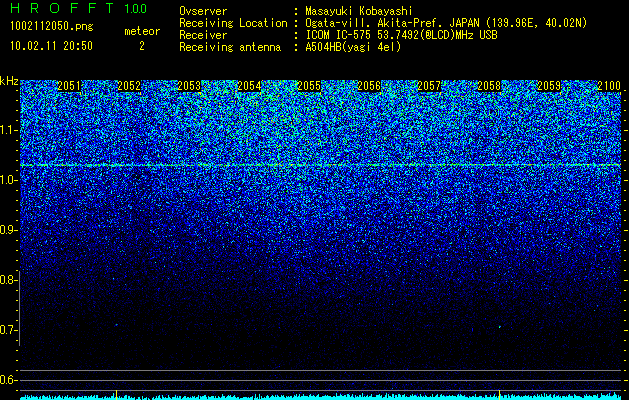Click the 'Ovserver' field label
The image size is (629, 400).
pyautogui.click(x=203, y=11)
